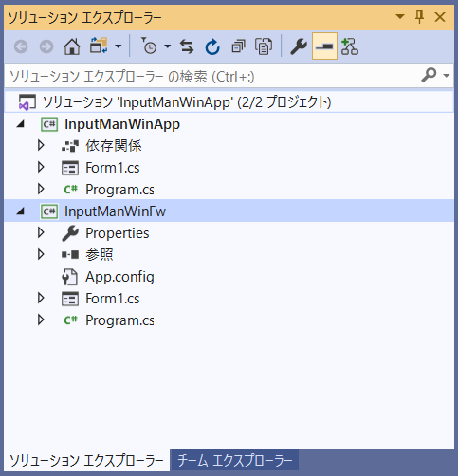458x476 pixels.
Task: Expand the 依存関係 node
Action: 41,145
